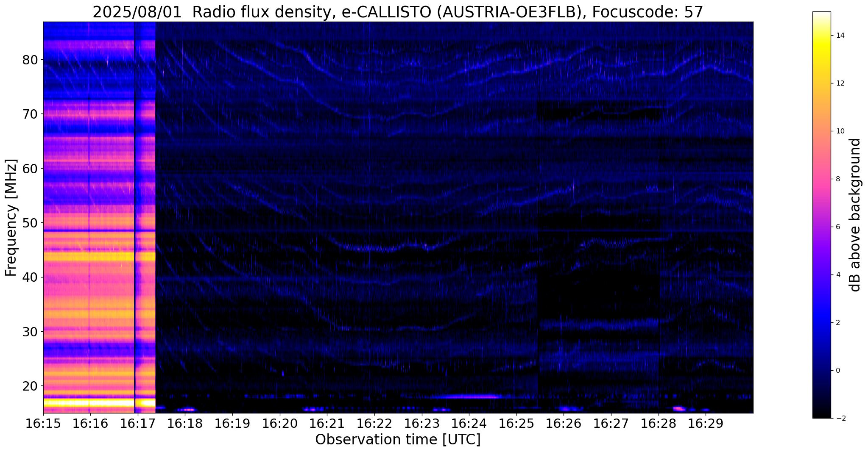Click the 16:22 time tick label

point(374,424)
